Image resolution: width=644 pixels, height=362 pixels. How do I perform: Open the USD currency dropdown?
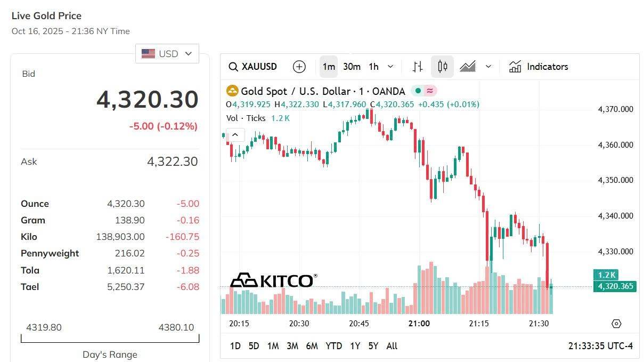tap(167, 53)
